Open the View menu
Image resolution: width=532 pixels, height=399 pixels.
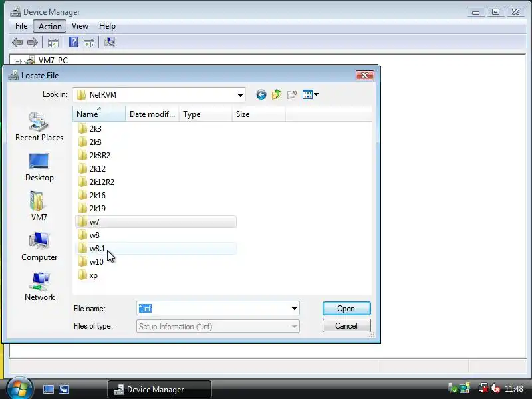pyautogui.click(x=80, y=26)
